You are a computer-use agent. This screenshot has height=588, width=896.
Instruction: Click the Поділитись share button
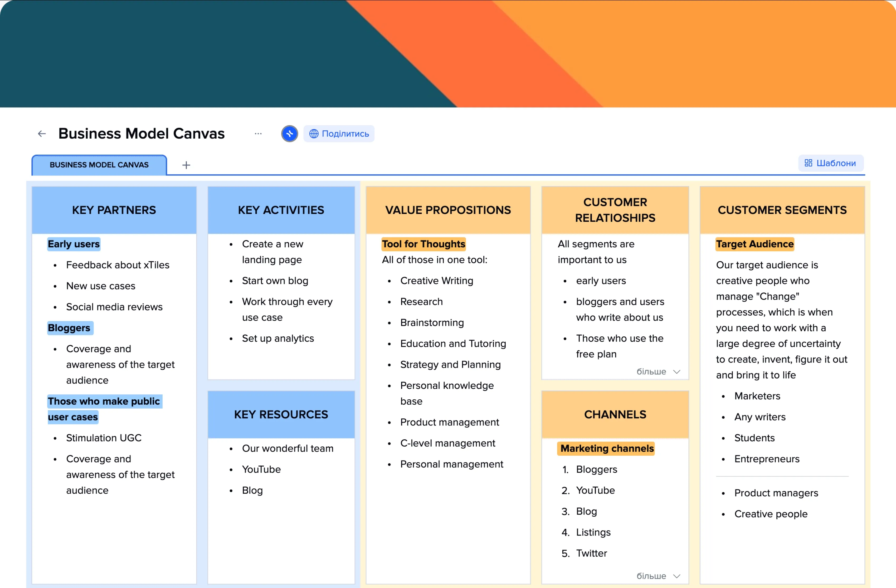tap(339, 134)
